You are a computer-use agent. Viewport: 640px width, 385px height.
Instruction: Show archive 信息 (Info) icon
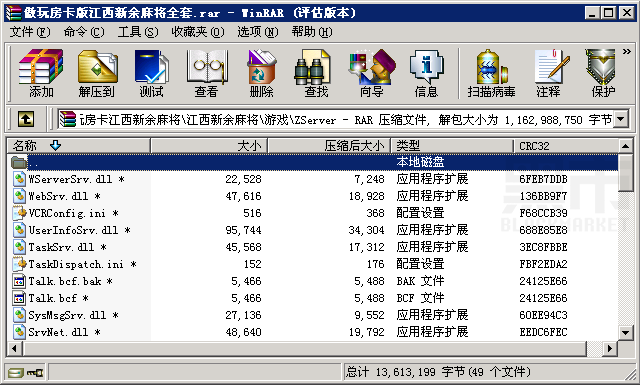(427, 73)
